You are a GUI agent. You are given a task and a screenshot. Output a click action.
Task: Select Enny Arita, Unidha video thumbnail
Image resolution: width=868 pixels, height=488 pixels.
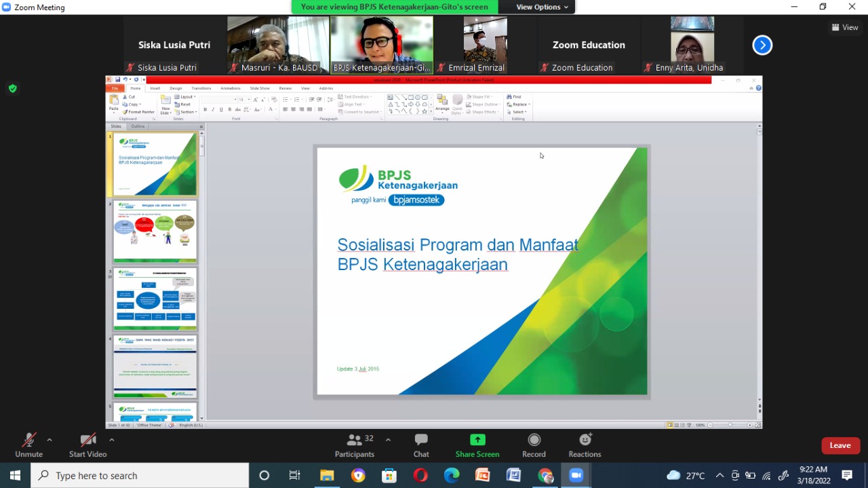pos(692,45)
